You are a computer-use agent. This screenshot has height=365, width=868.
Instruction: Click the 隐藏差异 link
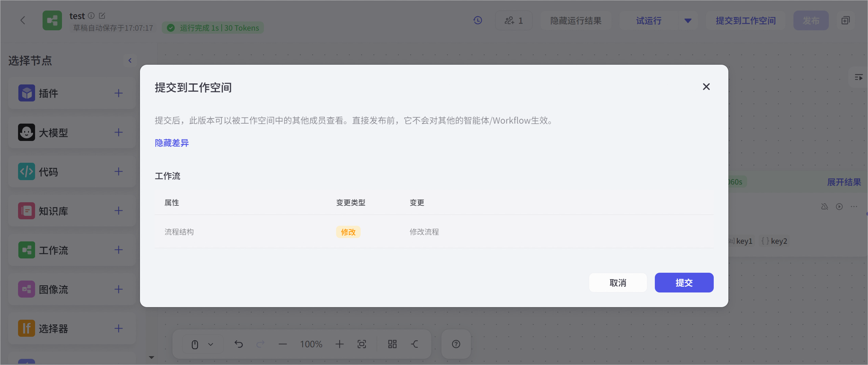[172, 143]
